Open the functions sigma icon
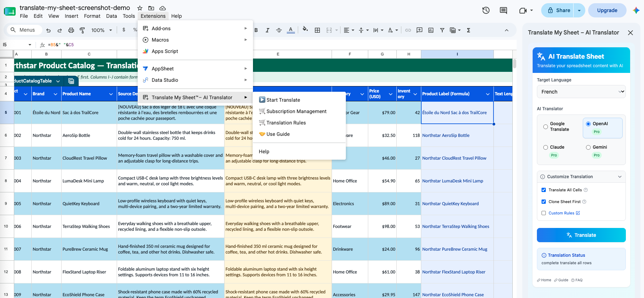 click(469, 30)
